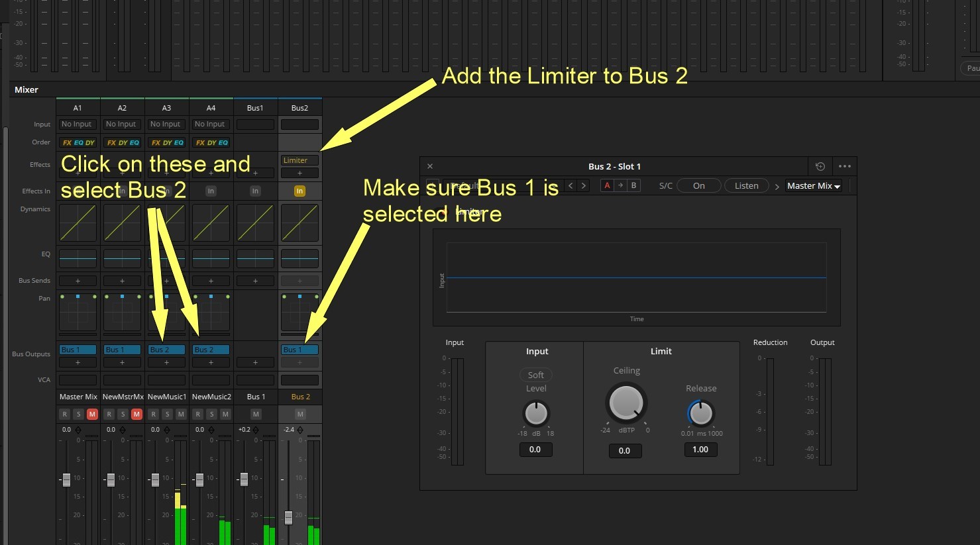Click the Release knob
This screenshot has width=980, height=545.
pos(700,413)
